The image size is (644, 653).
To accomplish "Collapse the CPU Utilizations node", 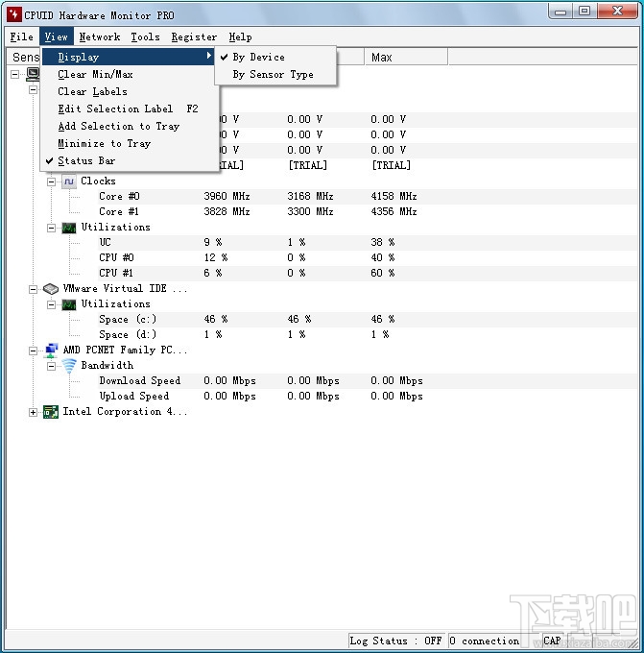I will [x=51, y=228].
